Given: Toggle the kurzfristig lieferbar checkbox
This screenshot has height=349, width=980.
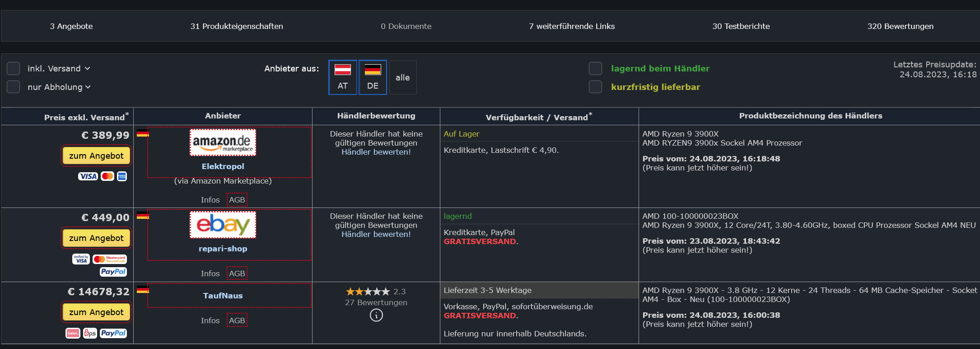Looking at the screenshot, I should click(x=595, y=87).
